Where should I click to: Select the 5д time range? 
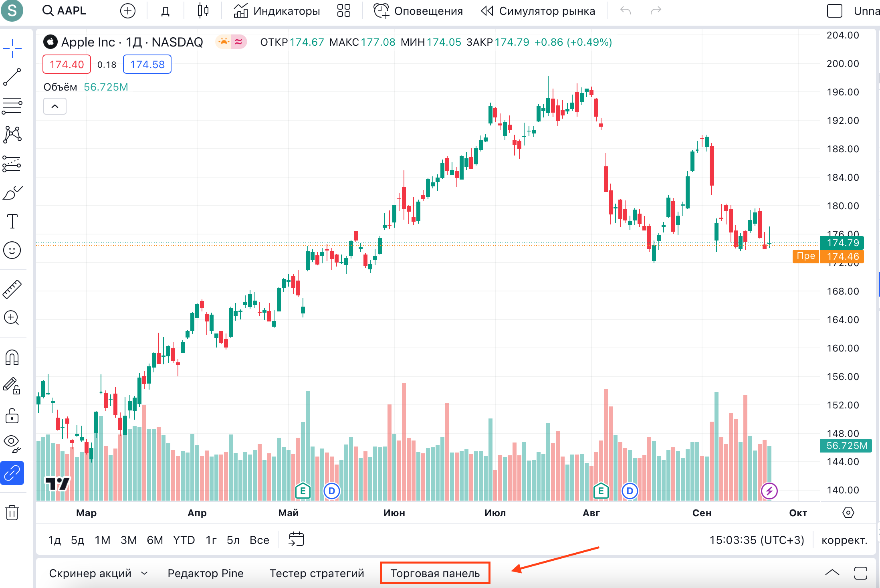click(x=78, y=540)
